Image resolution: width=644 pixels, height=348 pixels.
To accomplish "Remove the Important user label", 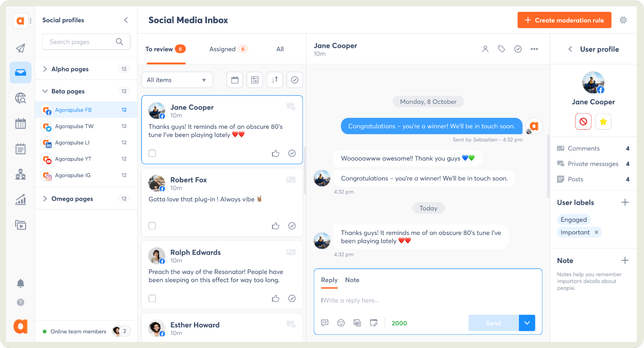I will (x=596, y=232).
